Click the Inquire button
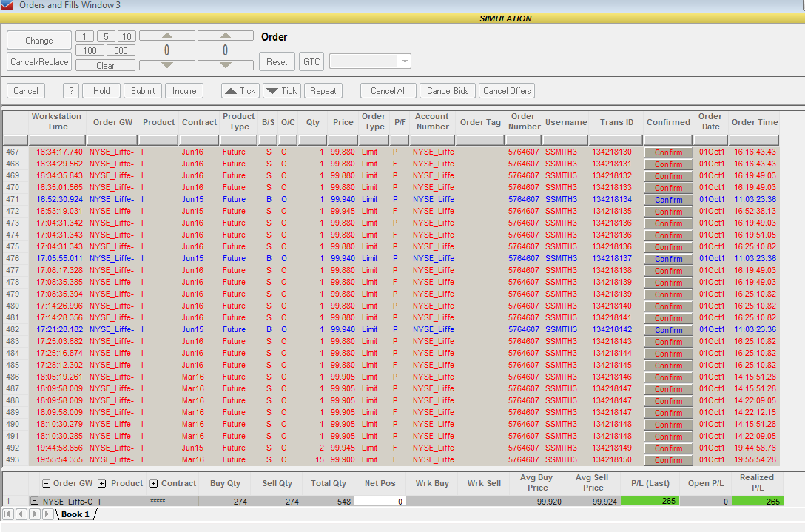 pos(184,91)
